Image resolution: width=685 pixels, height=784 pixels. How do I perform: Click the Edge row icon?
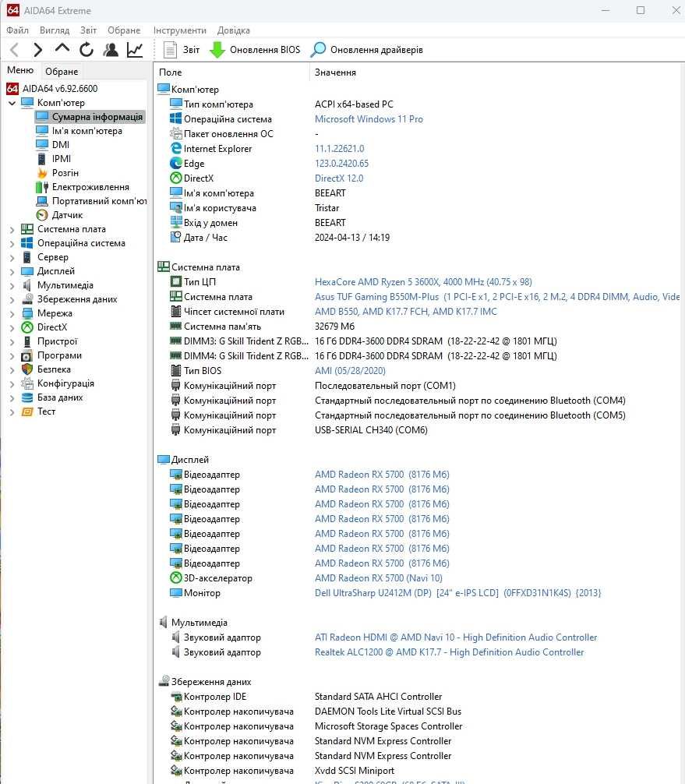pos(176,163)
